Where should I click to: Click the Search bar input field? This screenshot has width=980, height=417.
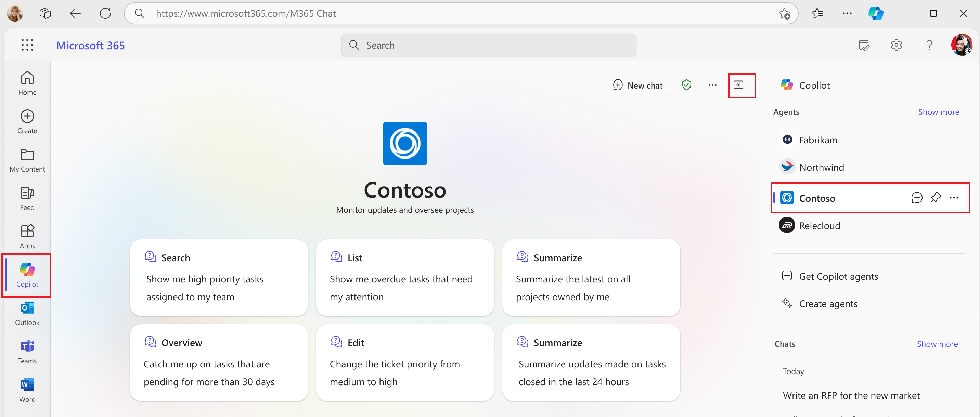[x=489, y=45]
